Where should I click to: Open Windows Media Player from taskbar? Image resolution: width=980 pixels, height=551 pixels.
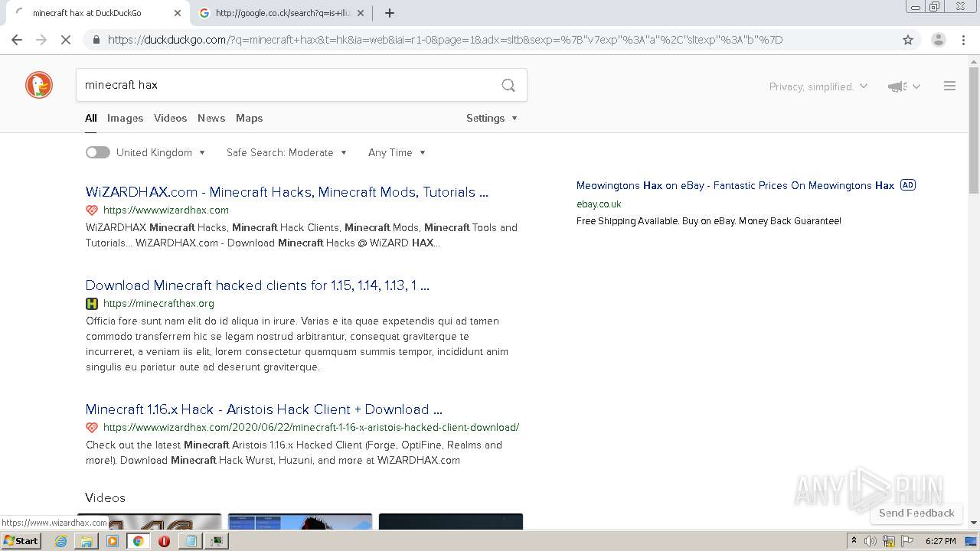click(x=113, y=541)
